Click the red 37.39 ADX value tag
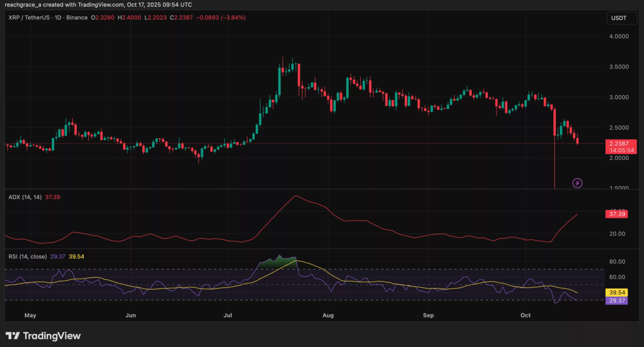Image resolution: width=644 pixels, height=347 pixels. coord(616,214)
